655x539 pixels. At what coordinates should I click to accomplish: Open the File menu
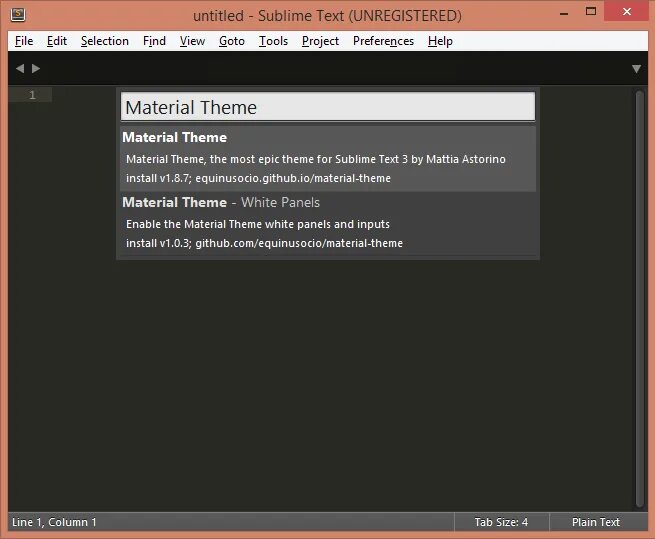[x=24, y=41]
